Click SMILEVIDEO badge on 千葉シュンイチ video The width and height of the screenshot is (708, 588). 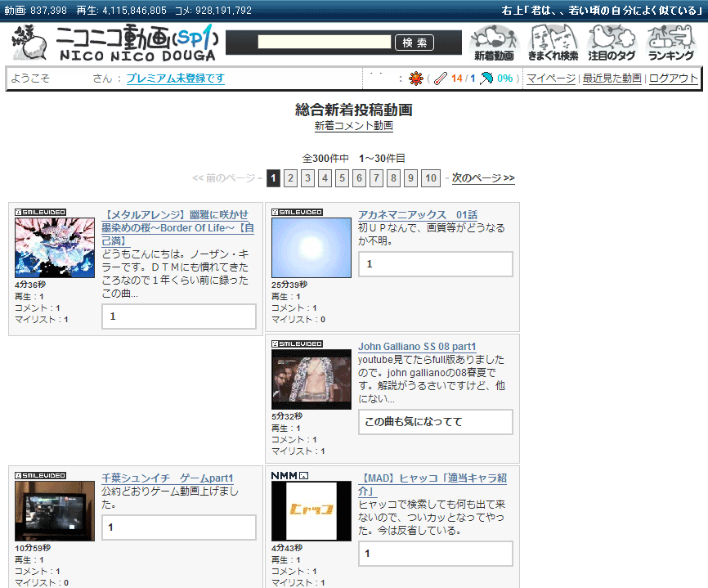(x=40, y=475)
